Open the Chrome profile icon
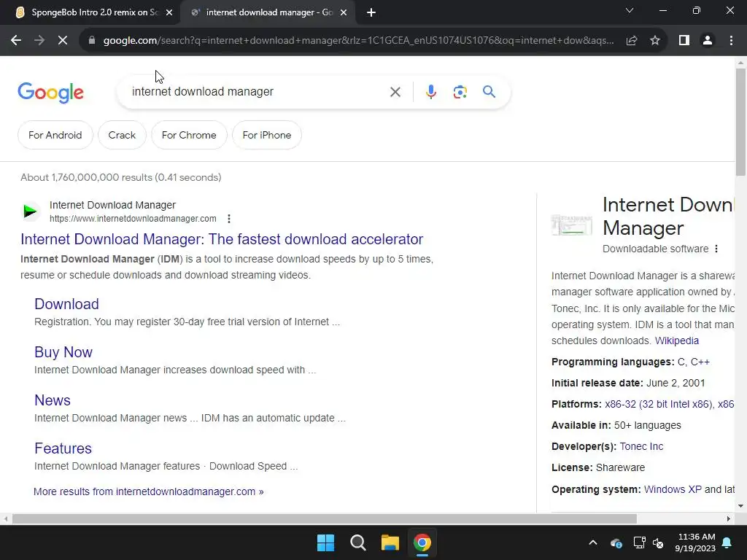Image resolution: width=747 pixels, height=560 pixels. click(708, 41)
